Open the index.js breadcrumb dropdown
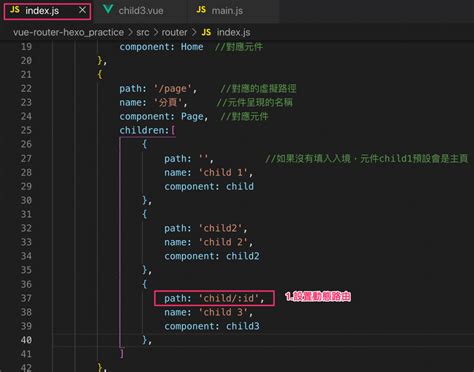The height and width of the screenshot is (372, 474). 233,32
